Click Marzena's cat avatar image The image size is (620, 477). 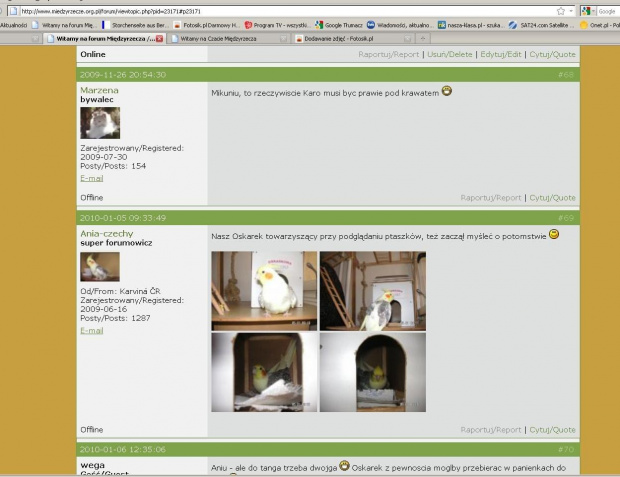(100, 123)
